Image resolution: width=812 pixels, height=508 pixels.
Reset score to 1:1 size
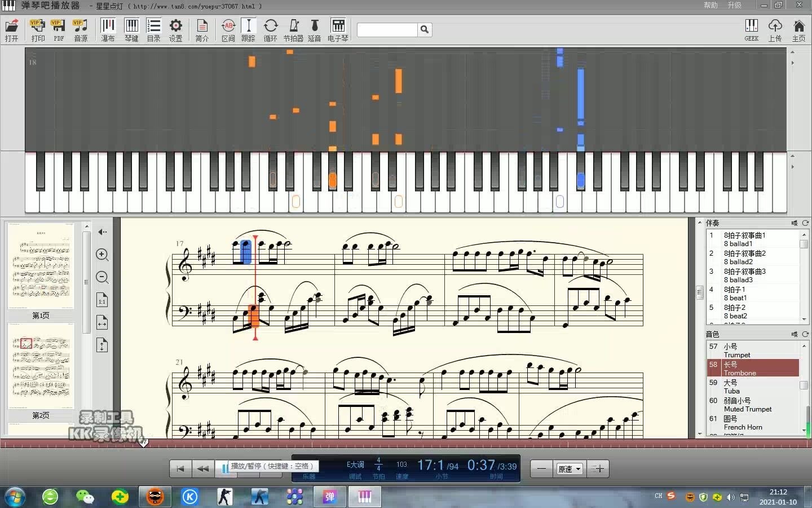[102, 300]
